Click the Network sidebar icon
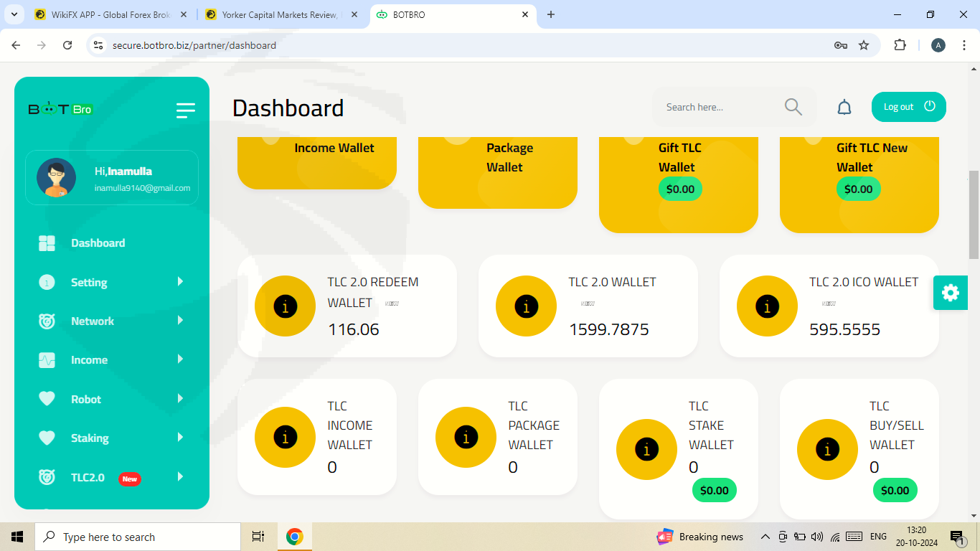980x551 pixels. (47, 321)
